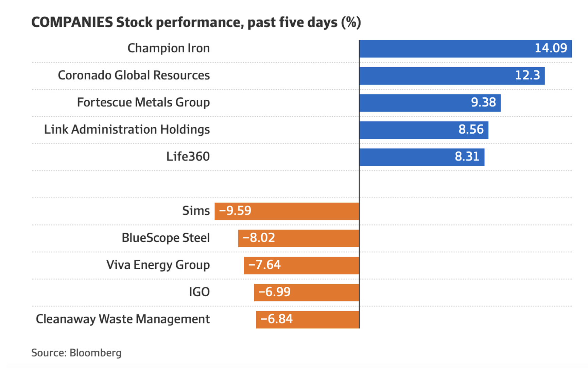The height and width of the screenshot is (368, 588).
Task: Click the Source: Bloomberg text
Action: [x=76, y=353]
